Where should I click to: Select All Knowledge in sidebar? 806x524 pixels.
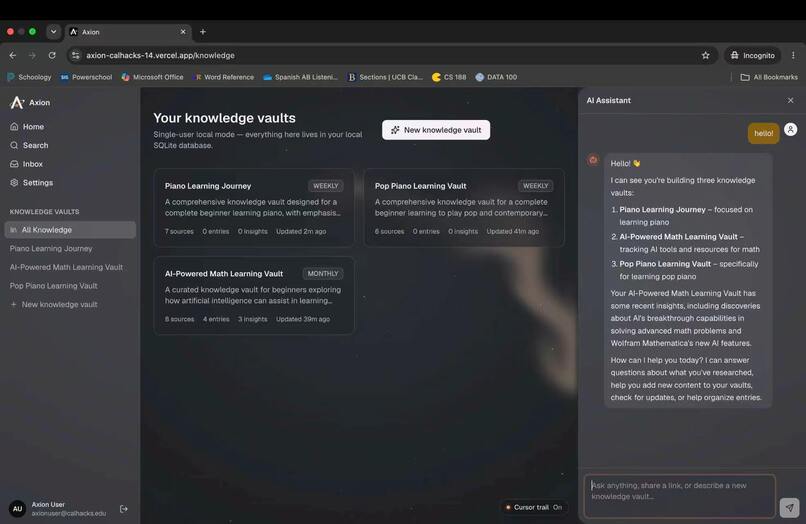pos(70,230)
